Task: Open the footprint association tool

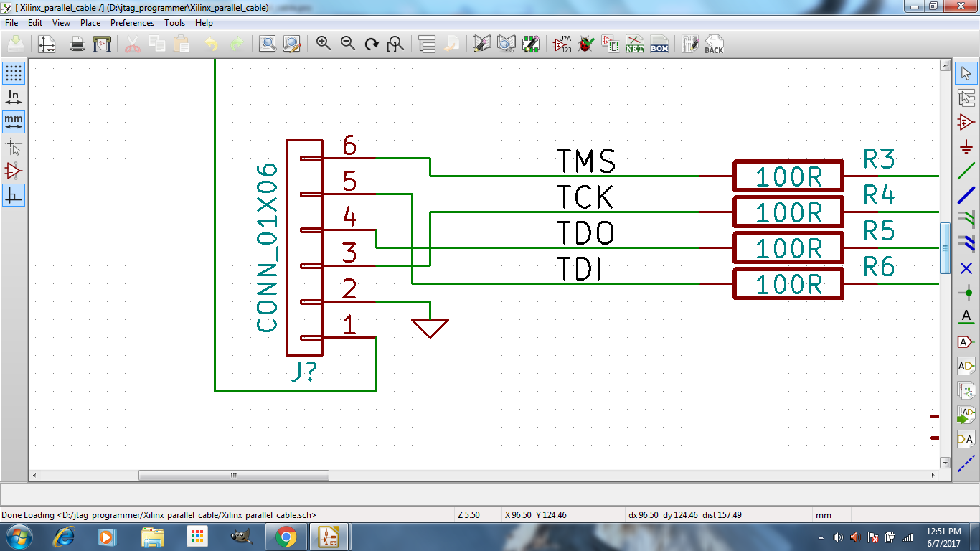Action: coord(611,44)
